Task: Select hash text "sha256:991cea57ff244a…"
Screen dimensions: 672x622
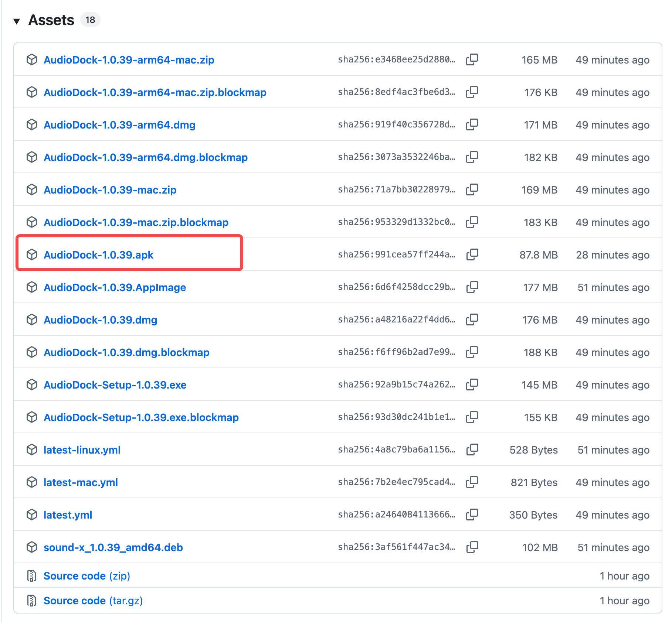Action: pyautogui.click(x=397, y=254)
